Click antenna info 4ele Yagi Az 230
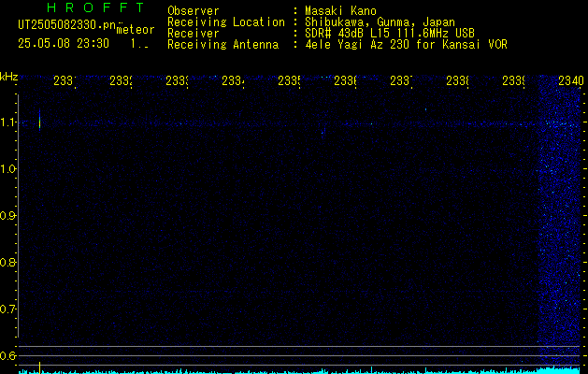Screen dimensions: 588x374 pyautogui.click(x=359, y=45)
